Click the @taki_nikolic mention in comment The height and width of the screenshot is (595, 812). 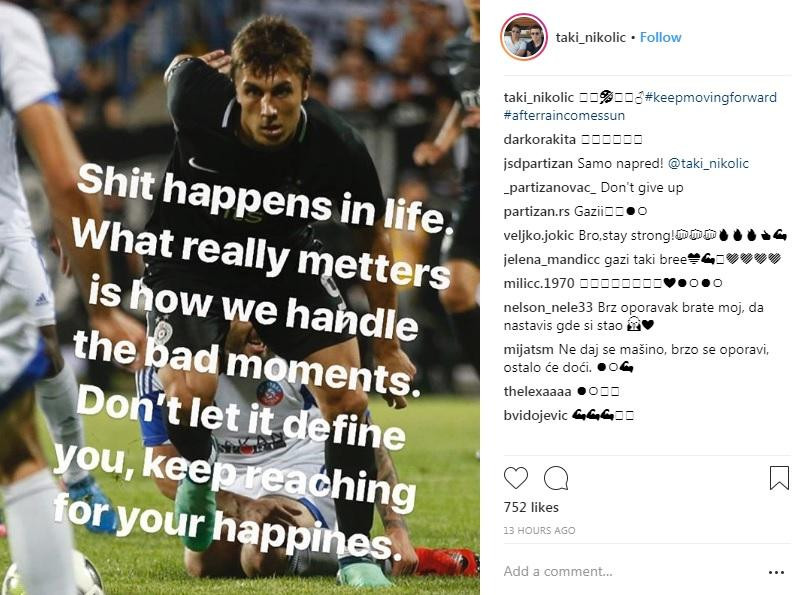708,164
